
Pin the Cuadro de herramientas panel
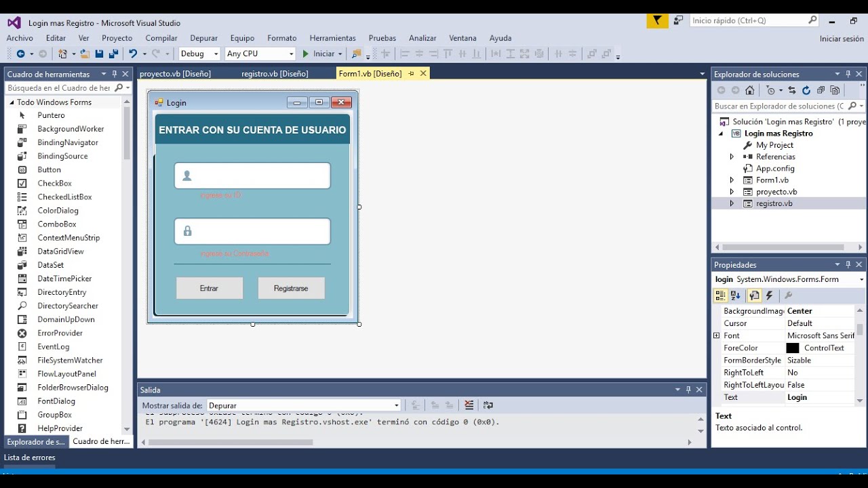click(115, 74)
